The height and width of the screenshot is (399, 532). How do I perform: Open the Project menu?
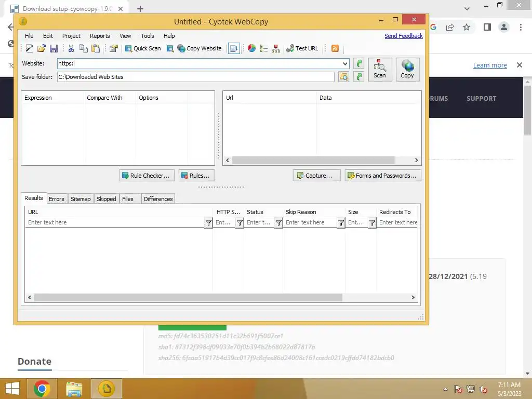point(71,36)
